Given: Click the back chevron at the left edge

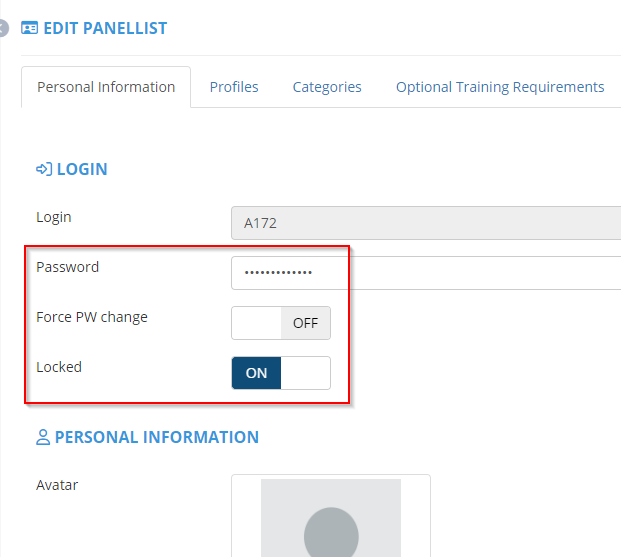Looking at the screenshot, I should click(3, 28).
